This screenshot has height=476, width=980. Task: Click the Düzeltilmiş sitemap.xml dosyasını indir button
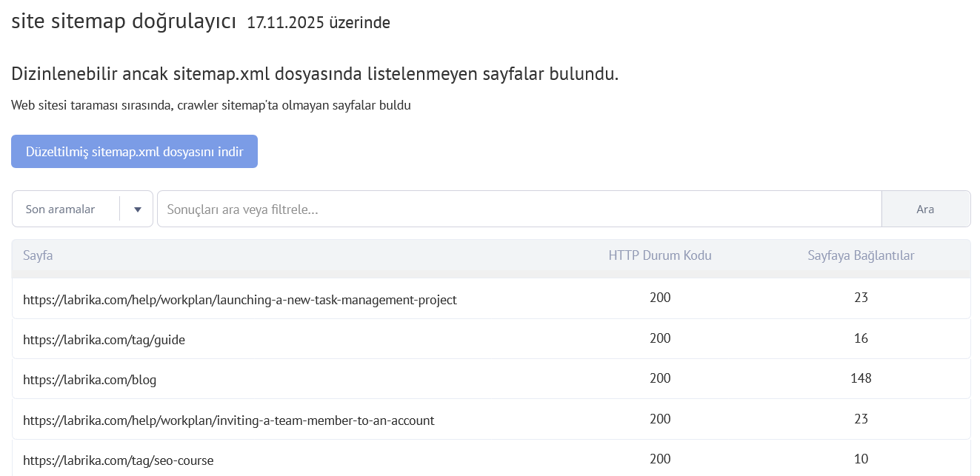pos(134,151)
